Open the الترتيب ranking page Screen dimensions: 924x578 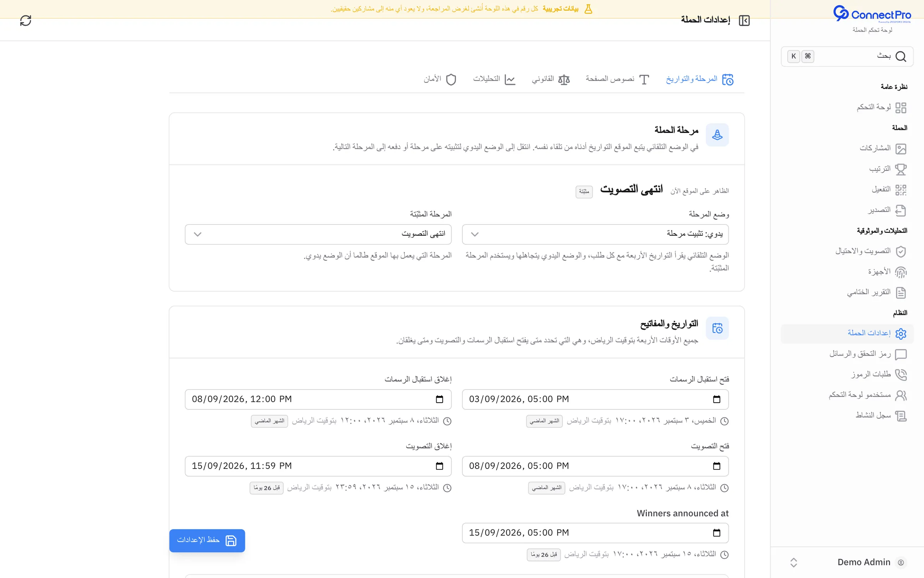point(847,169)
